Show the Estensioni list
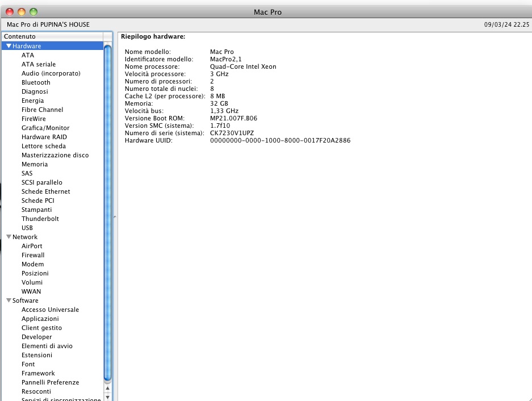Viewport: 532px width, 401px height. coord(37,355)
